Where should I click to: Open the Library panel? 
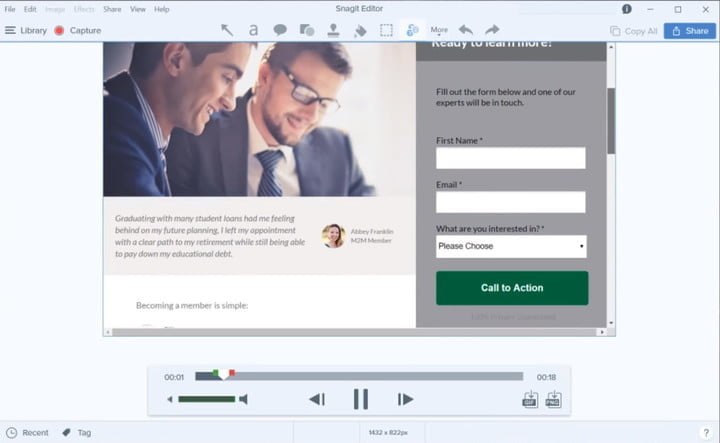click(x=25, y=30)
